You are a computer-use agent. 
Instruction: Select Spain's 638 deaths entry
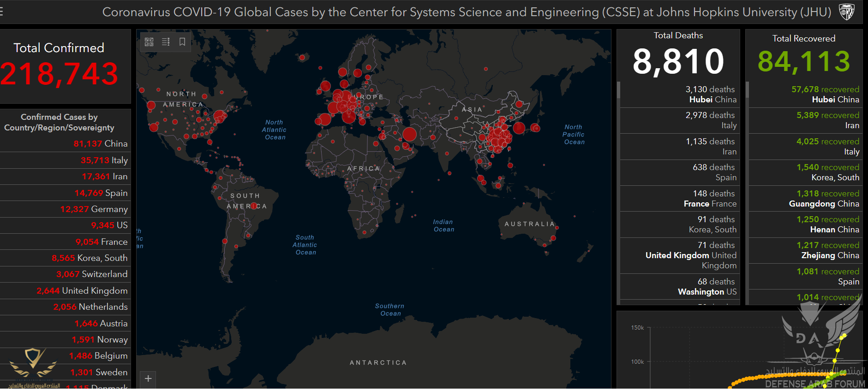coord(714,172)
